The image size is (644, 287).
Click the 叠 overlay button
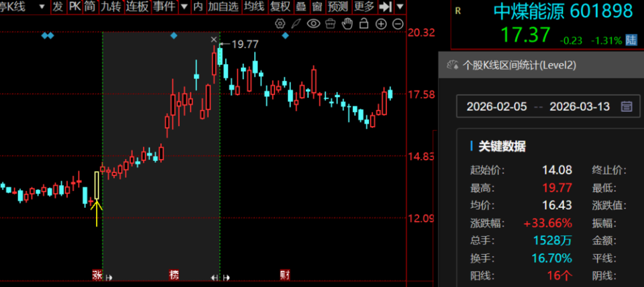coord(301,7)
